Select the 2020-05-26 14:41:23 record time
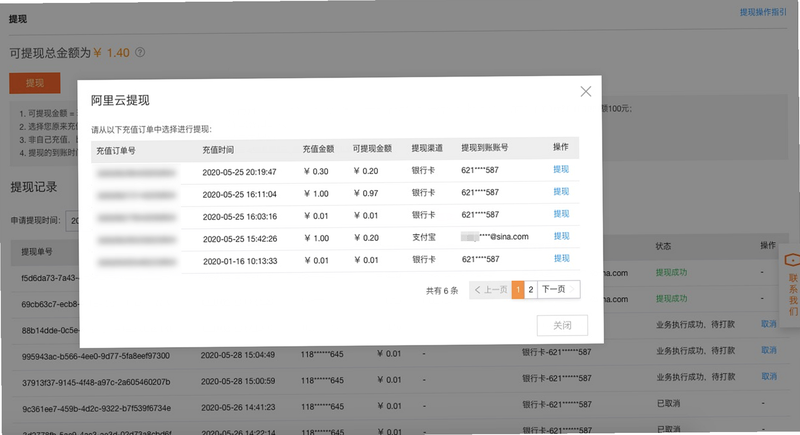This screenshot has width=800, height=435. point(238,407)
